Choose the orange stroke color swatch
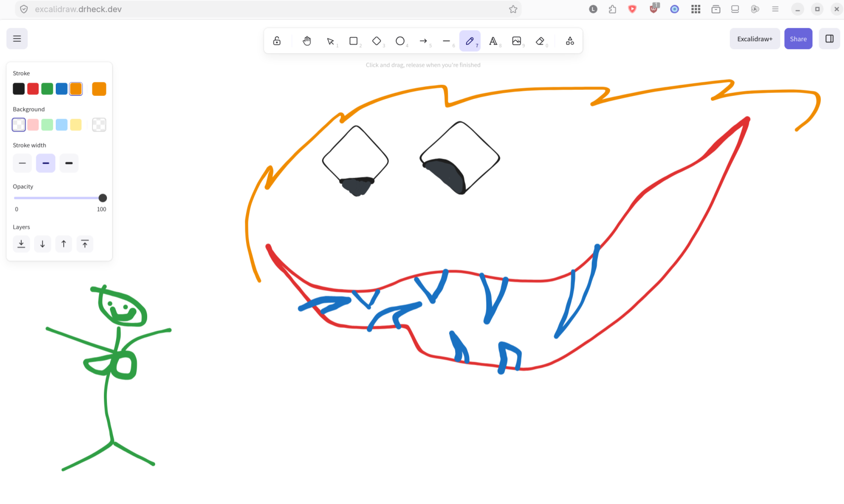The width and height of the screenshot is (844, 504). (x=76, y=89)
